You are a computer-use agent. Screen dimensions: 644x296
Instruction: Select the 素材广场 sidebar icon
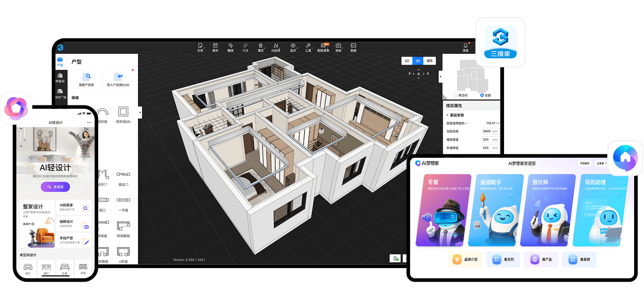[60, 93]
